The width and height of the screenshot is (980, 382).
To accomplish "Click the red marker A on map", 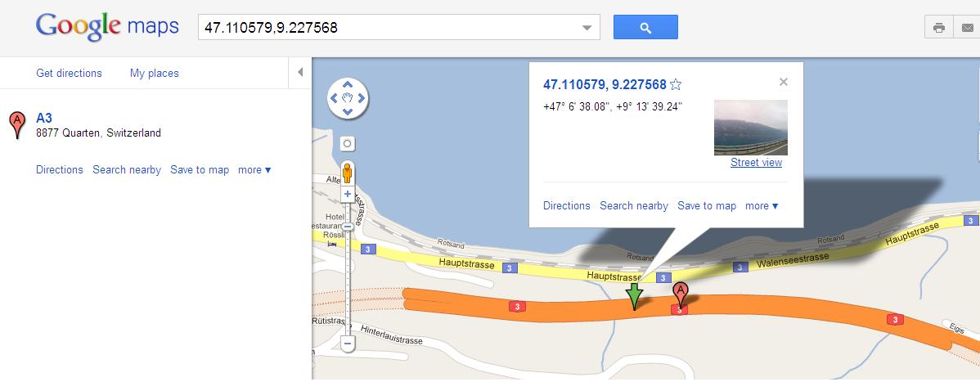I will [x=681, y=294].
